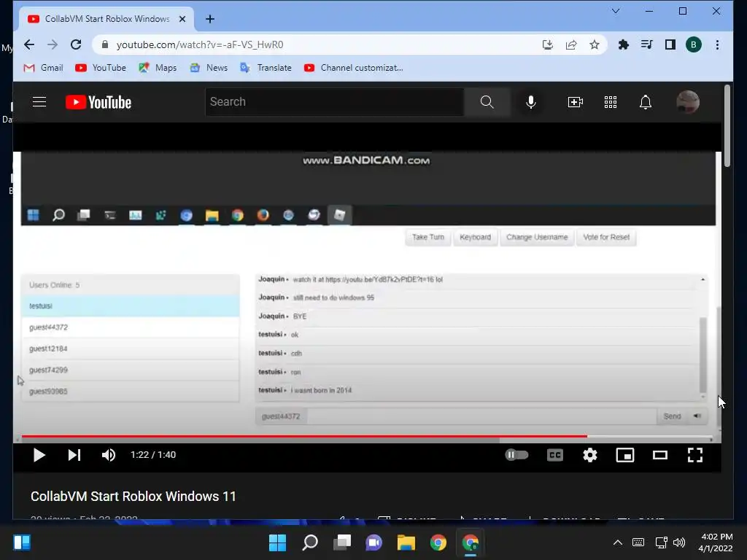
Task: Open the network tray icon
Action: [661, 542]
